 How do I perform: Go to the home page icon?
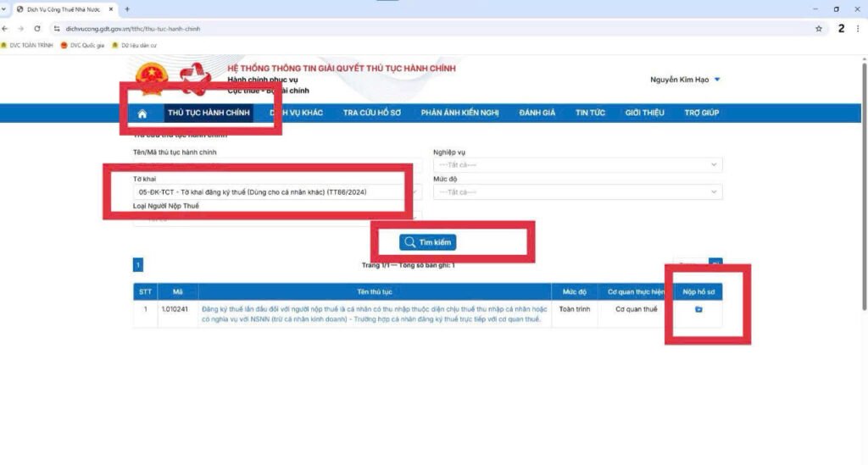point(142,113)
